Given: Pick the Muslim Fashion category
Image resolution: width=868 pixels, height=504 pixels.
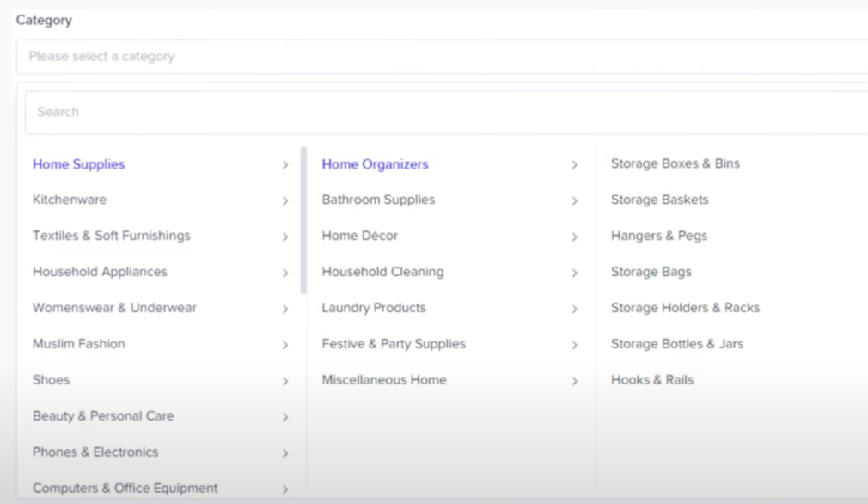Looking at the screenshot, I should tap(78, 344).
